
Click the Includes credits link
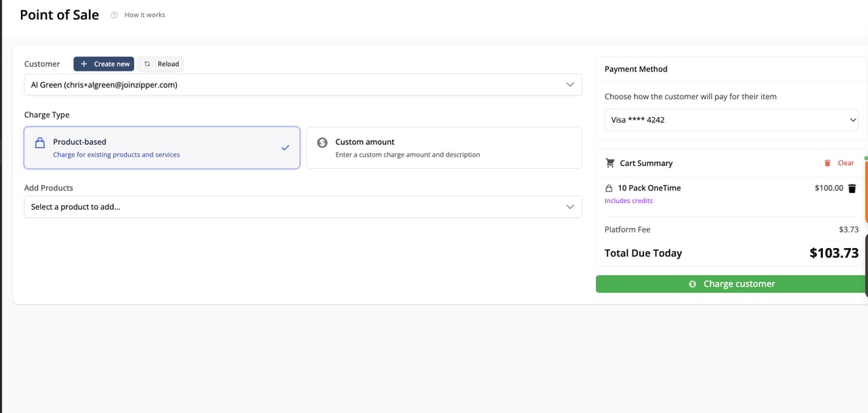[629, 201]
